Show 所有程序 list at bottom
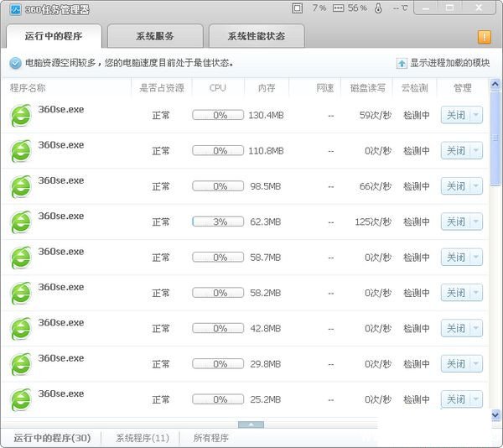Image resolution: width=503 pixels, height=448 pixels. 210,438
